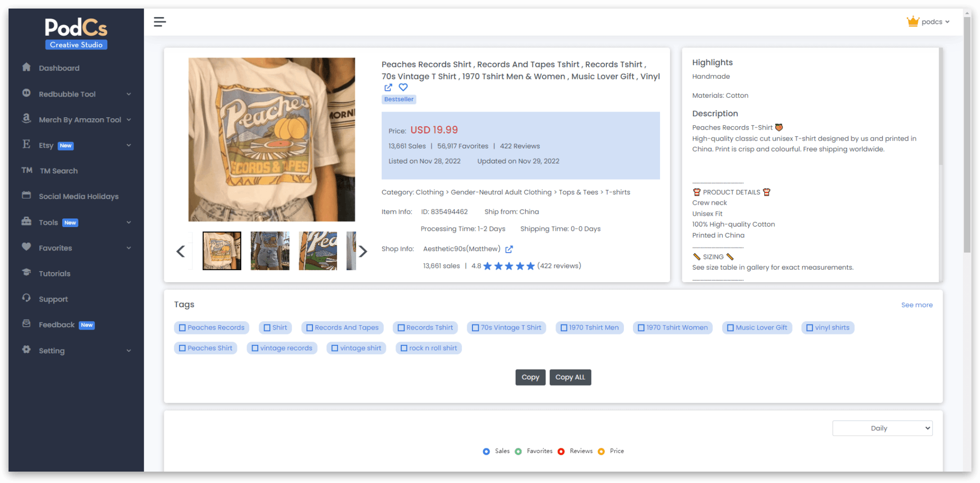Favorite the product with heart icon
This screenshot has width=980, height=483.
pos(403,87)
